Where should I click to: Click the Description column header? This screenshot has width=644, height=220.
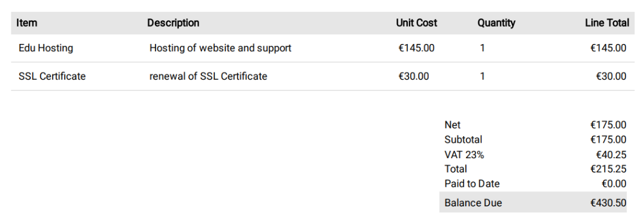173,23
